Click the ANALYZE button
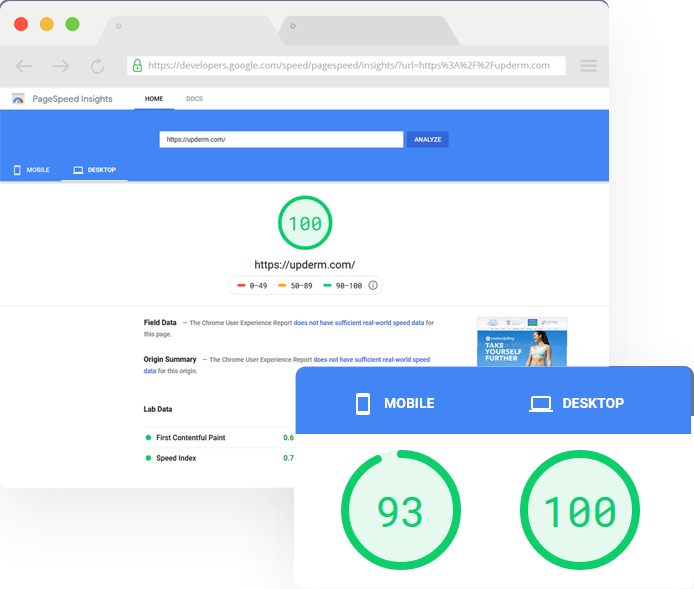Image resolution: width=694 pixels, height=589 pixels. click(428, 139)
